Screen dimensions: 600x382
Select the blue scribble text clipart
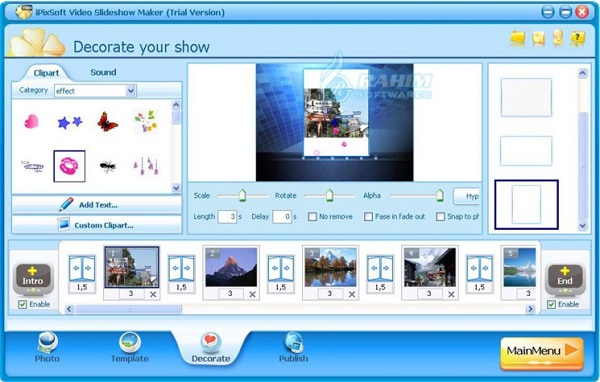click(x=32, y=167)
